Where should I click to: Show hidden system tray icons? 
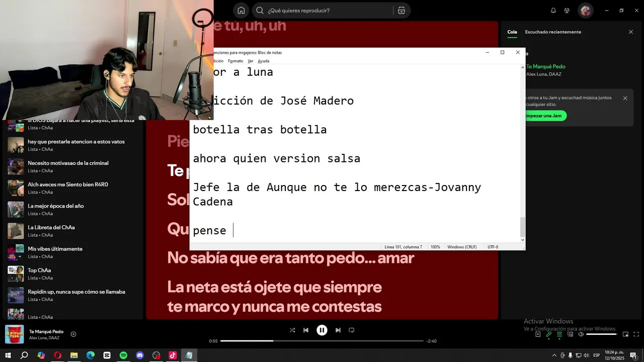pyautogui.click(x=554, y=355)
